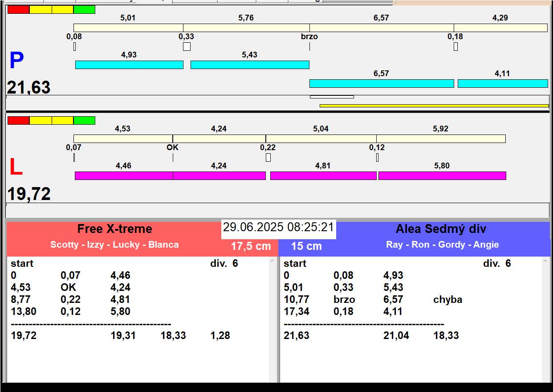
Task: Select the cyan 5,43 run bar
Action: click(249, 65)
